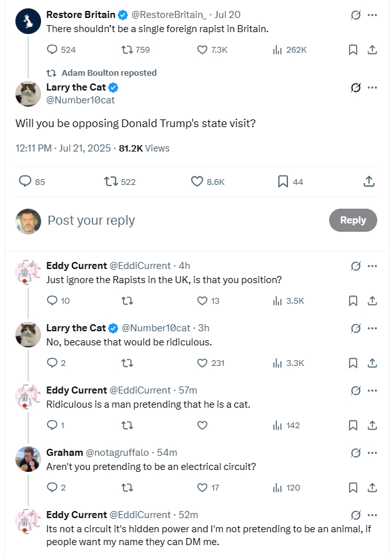Open more options on Restore Britain post
The width and height of the screenshot is (392, 556).
click(372, 15)
